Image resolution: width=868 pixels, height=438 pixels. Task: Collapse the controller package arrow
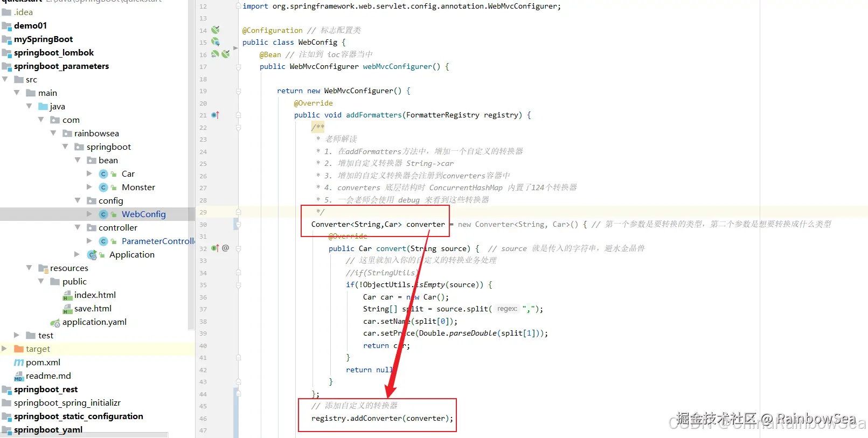[78, 227]
